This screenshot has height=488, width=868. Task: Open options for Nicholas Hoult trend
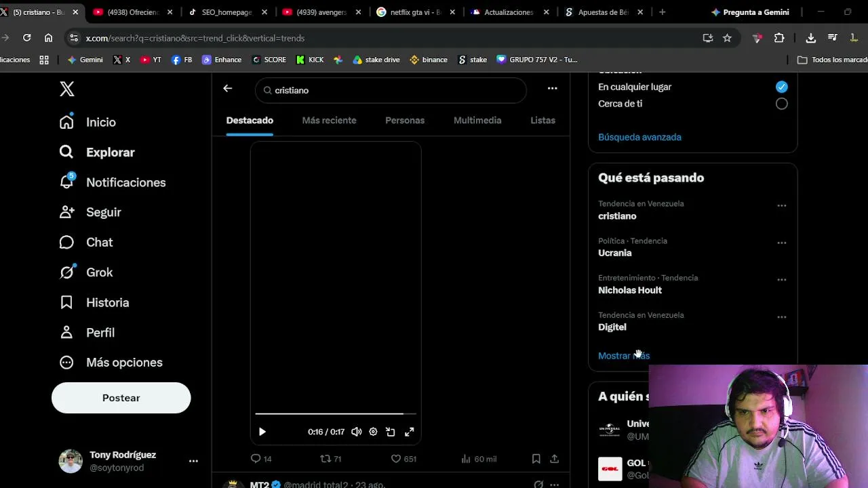(782, 279)
